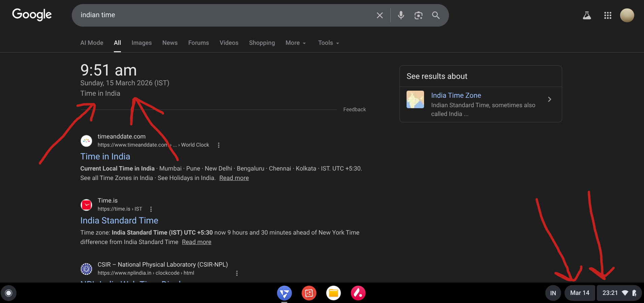Open the Google apps grid
The height and width of the screenshot is (303, 644).
coord(608,15)
